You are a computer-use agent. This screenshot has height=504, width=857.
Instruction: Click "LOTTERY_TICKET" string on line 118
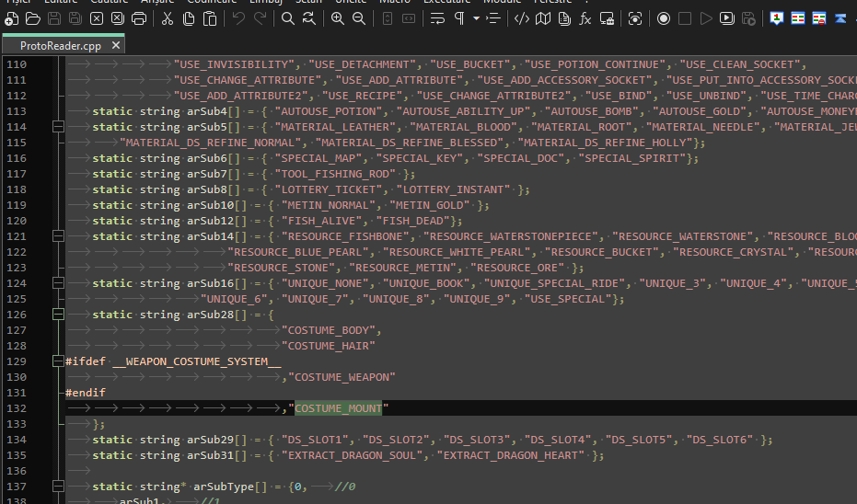pyautogui.click(x=328, y=189)
